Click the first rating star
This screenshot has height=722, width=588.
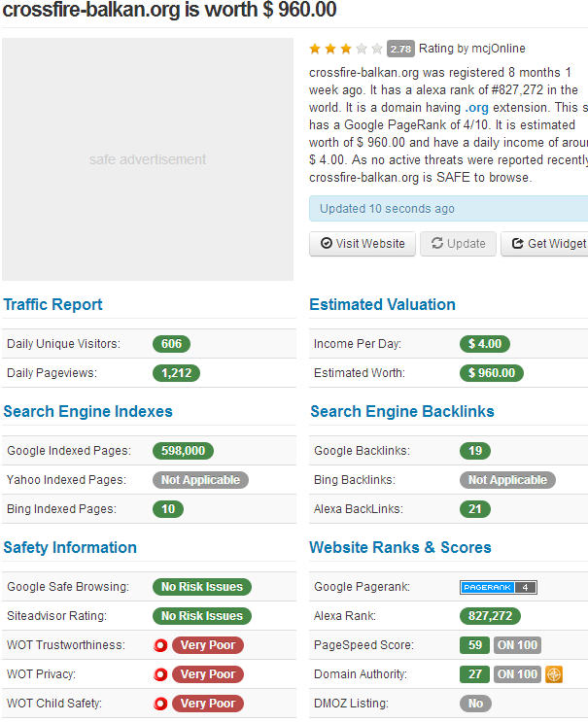pos(315,49)
